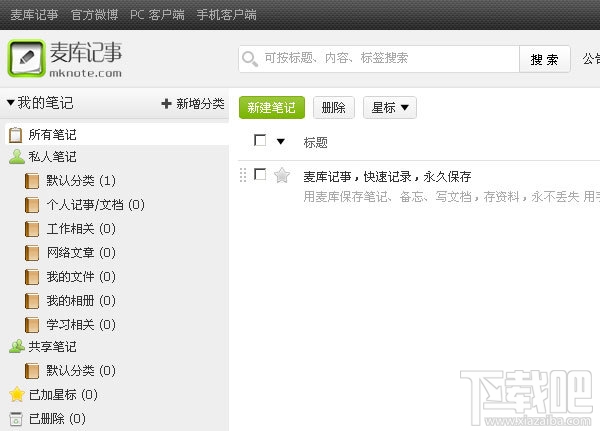This screenshot has height=431, width=600.
Task: Click the notebook icon next to 我的文件
Action: (32, 277)
